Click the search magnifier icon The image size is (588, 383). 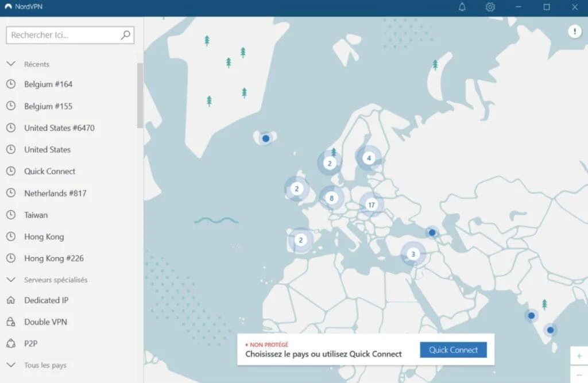click(126, 35)
